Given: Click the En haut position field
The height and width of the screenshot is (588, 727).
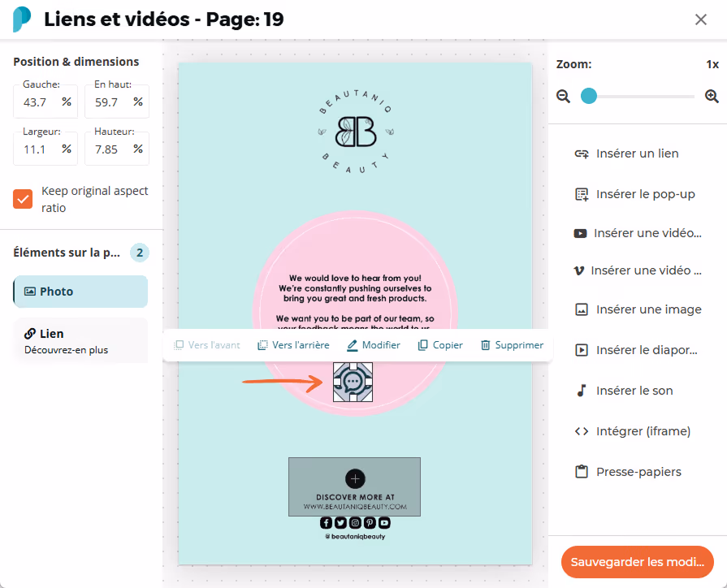Looking at the screenshot, I should coord(117,102).
